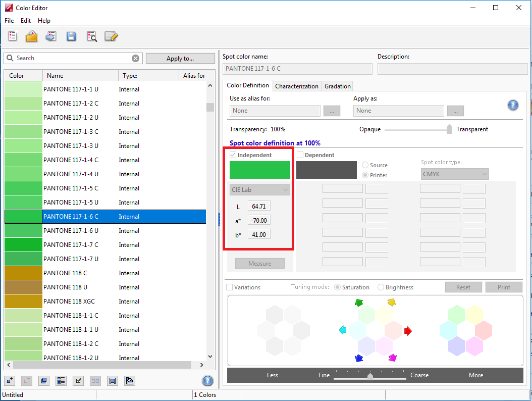Click the color list scroll-down arrow
Screen dimensions: 532x401
coord(210,357)
